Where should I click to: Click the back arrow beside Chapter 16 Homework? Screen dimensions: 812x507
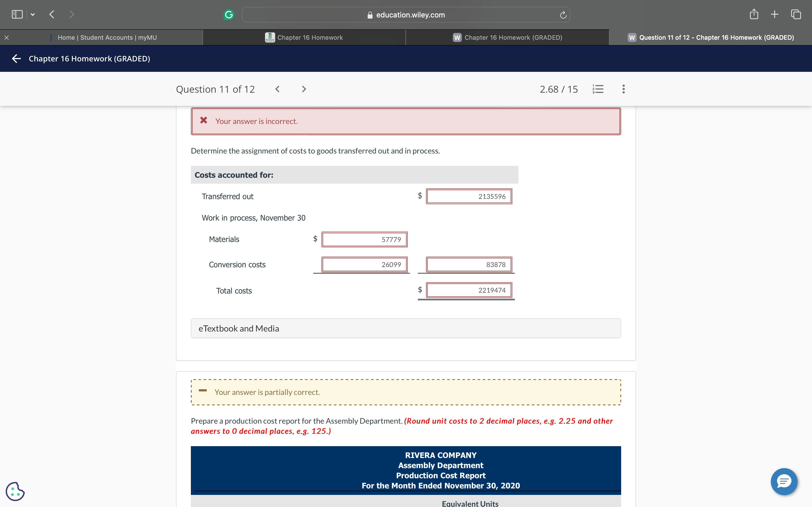coord(16,59)
